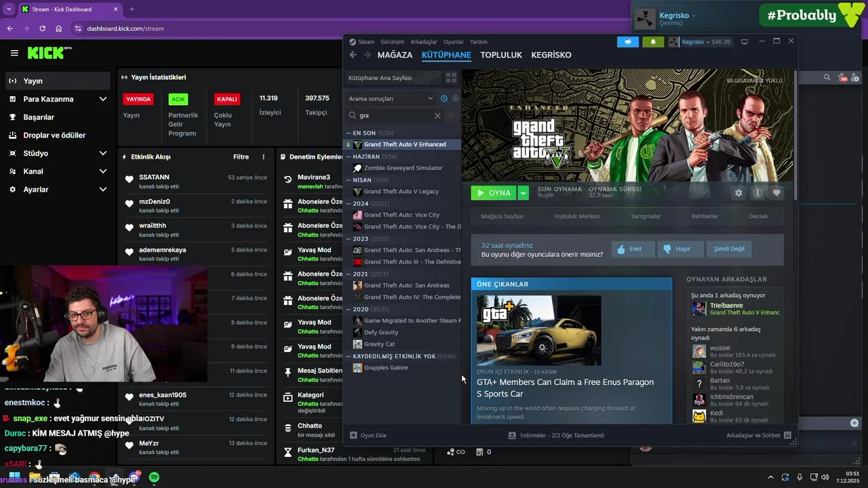Open Etkinlik Akışı three-dot options
The width and height of the screenshot is (868, 488).
[x=264, y=157]
